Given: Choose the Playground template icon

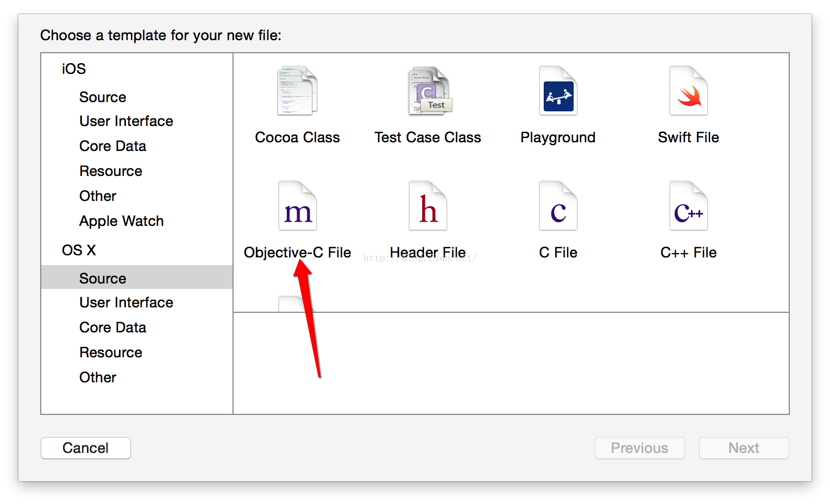Looking at the screenshot, I should tap(558, 91).
